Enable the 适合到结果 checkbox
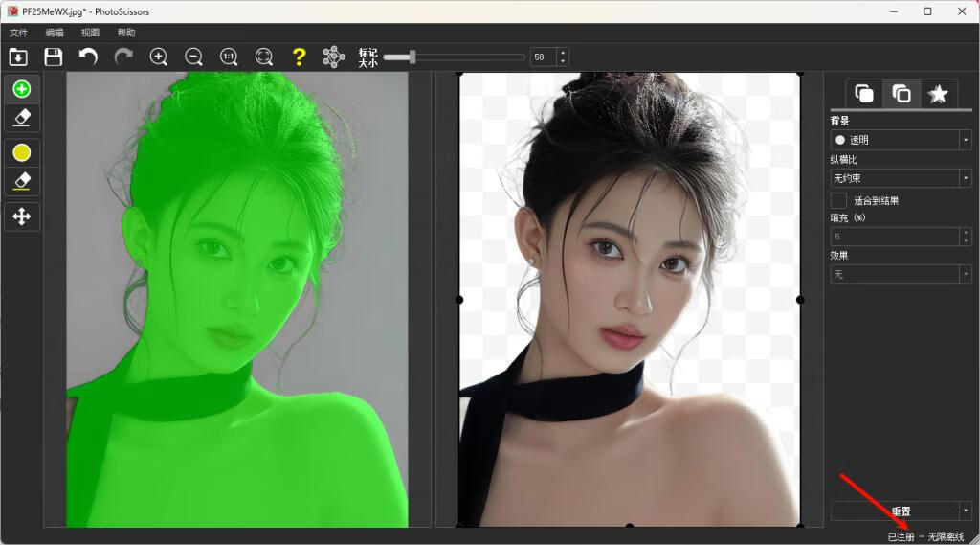 838,200
